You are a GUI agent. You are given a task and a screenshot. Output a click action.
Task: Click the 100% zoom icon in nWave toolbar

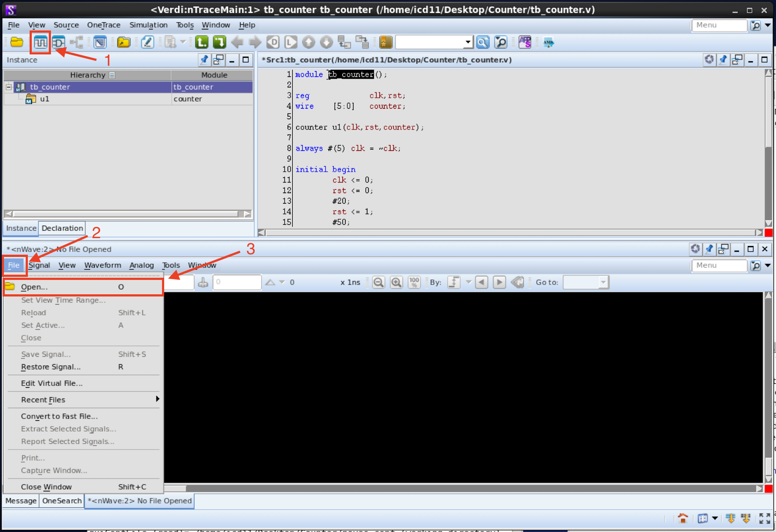[x=414, y=282]
